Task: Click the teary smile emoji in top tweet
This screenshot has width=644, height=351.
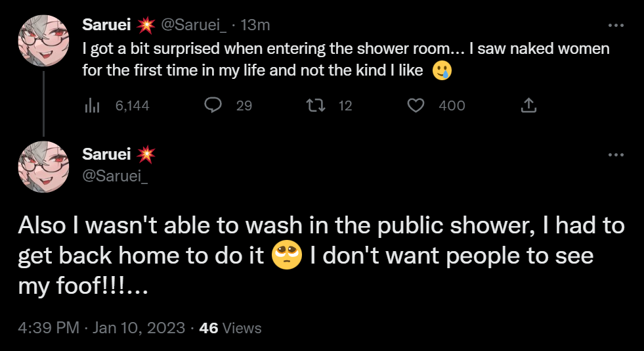Action: 442,71
